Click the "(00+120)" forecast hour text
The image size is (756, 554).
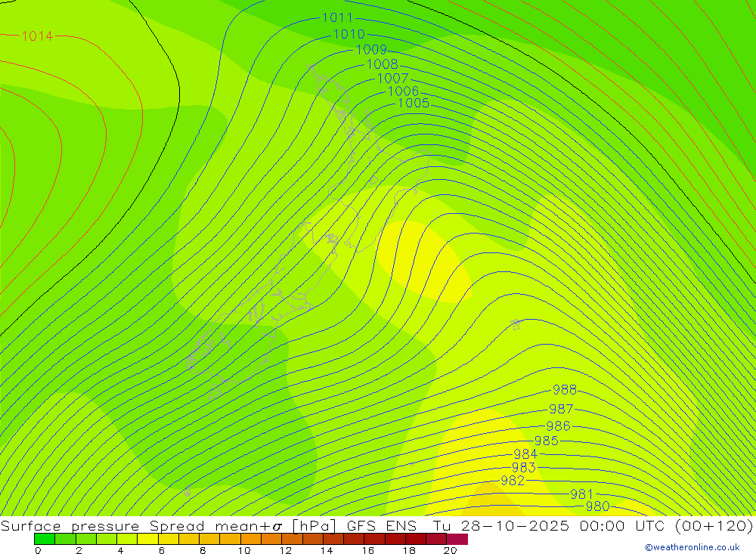[x=714, y=526]
